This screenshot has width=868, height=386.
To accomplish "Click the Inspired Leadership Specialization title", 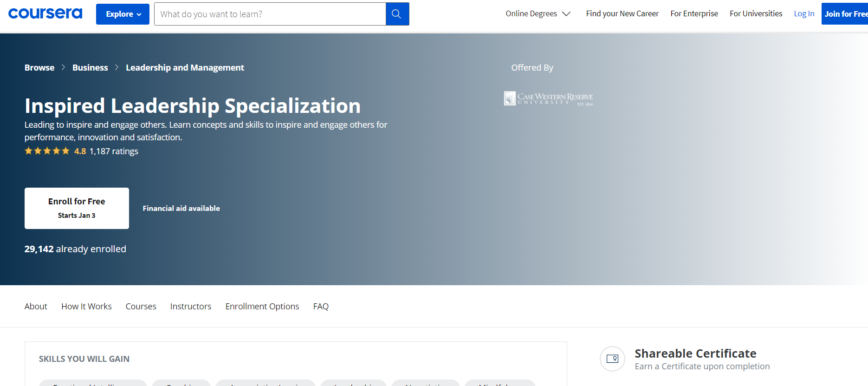I will [x=193, y=105].
